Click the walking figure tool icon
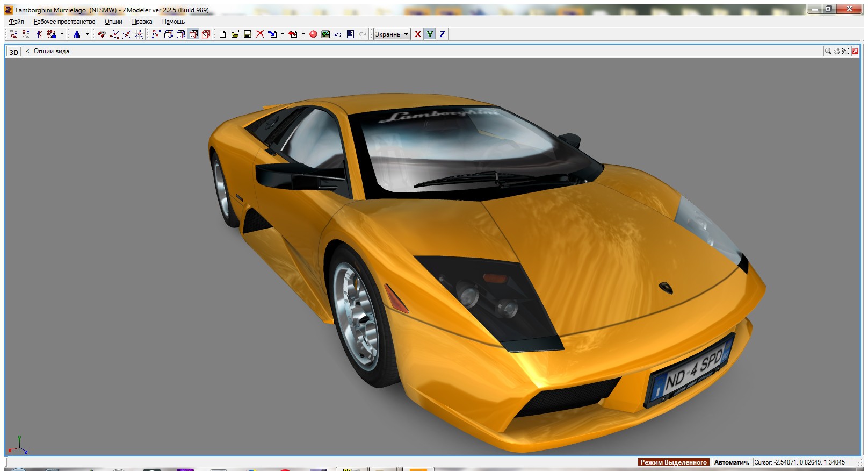This screenshot has width=868, height=471. [39, 34]
